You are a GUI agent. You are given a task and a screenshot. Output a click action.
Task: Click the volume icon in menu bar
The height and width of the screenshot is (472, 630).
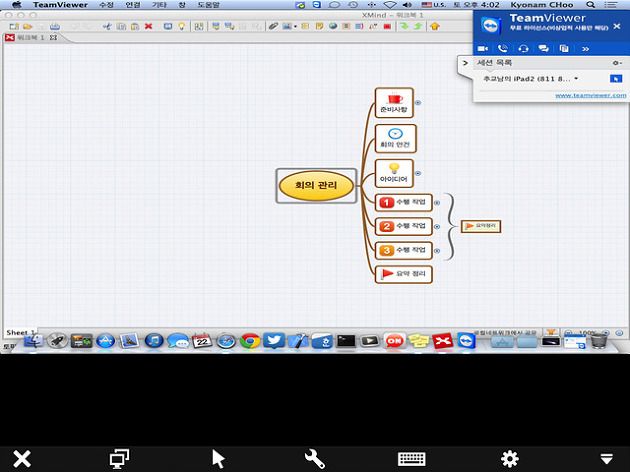point(407,5)
